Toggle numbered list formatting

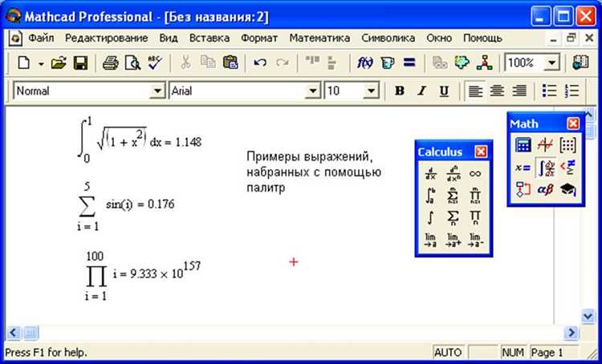tap(571, 91)
